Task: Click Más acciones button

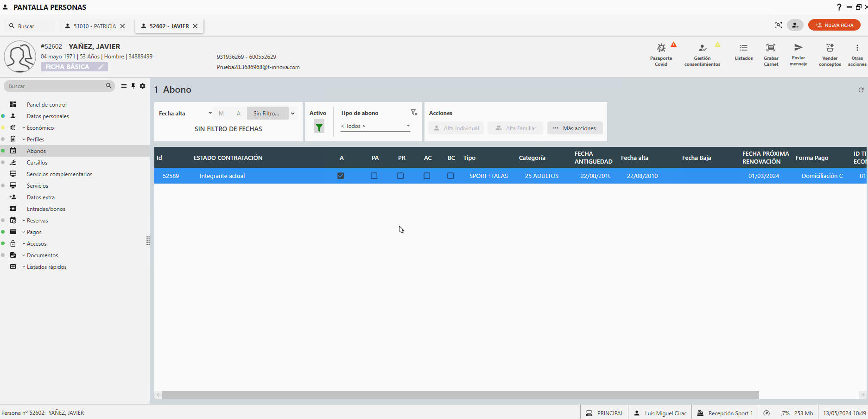Action: 575,128
